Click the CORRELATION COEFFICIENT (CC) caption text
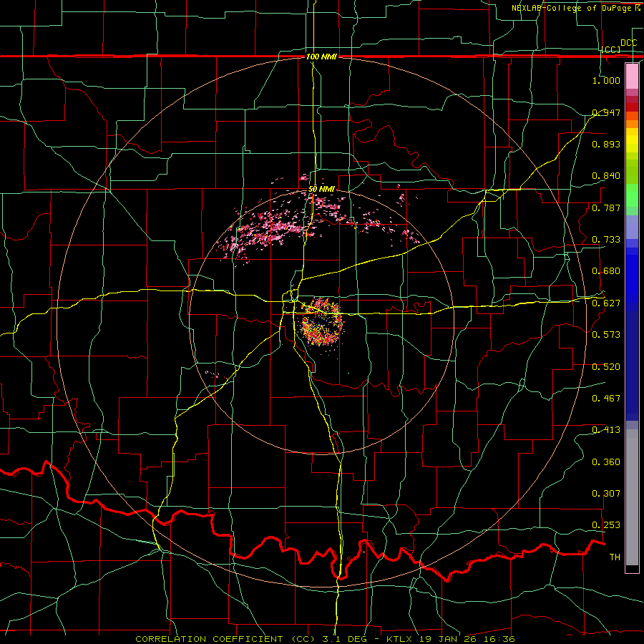This screenshot has width=644, height=644. [x=225, y=639]
